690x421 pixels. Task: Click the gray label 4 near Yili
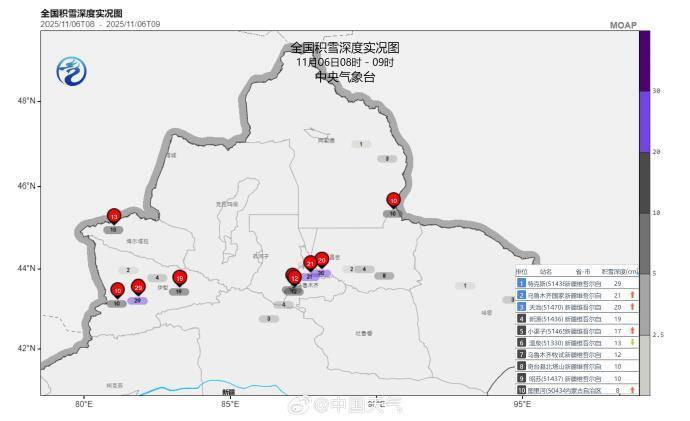tap(156, 278)
